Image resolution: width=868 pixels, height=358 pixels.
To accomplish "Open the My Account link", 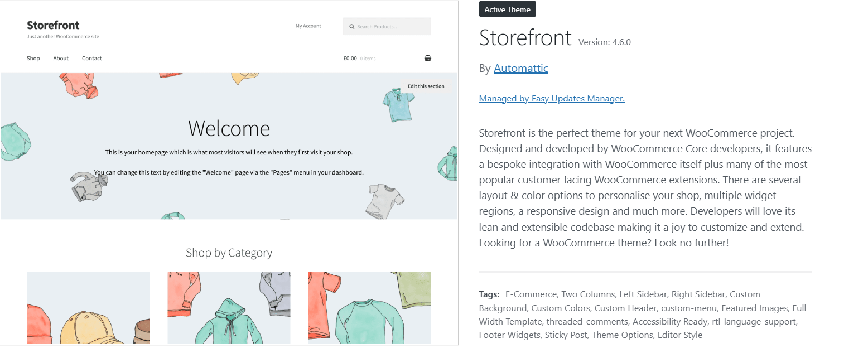I will 308,26.
